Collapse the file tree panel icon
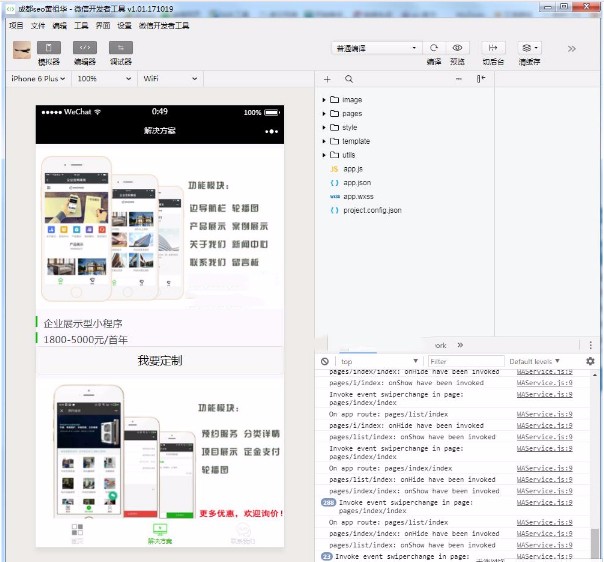Viewport: 604px width, 562px height. pyautogui.click(x=480, y=79)
